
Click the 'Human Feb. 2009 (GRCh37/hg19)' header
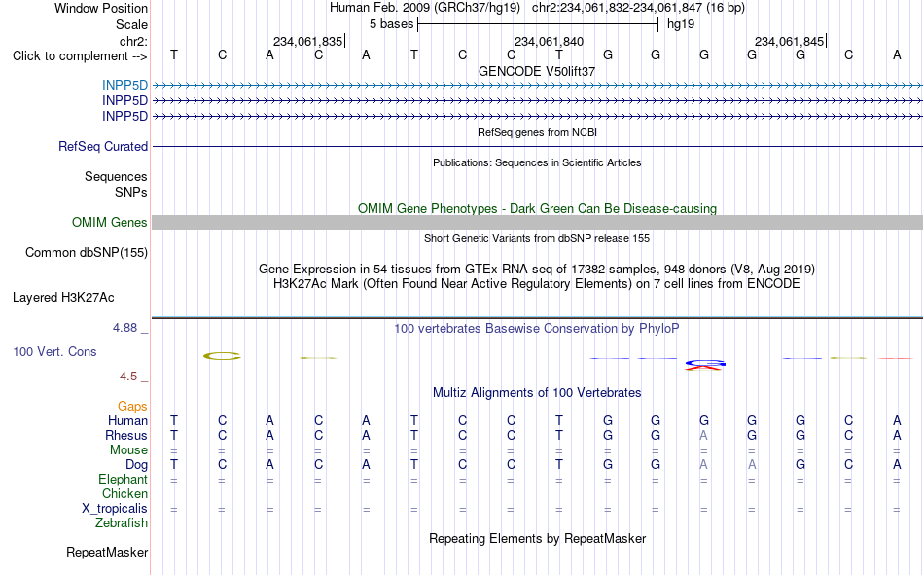[x=425, y=8]
